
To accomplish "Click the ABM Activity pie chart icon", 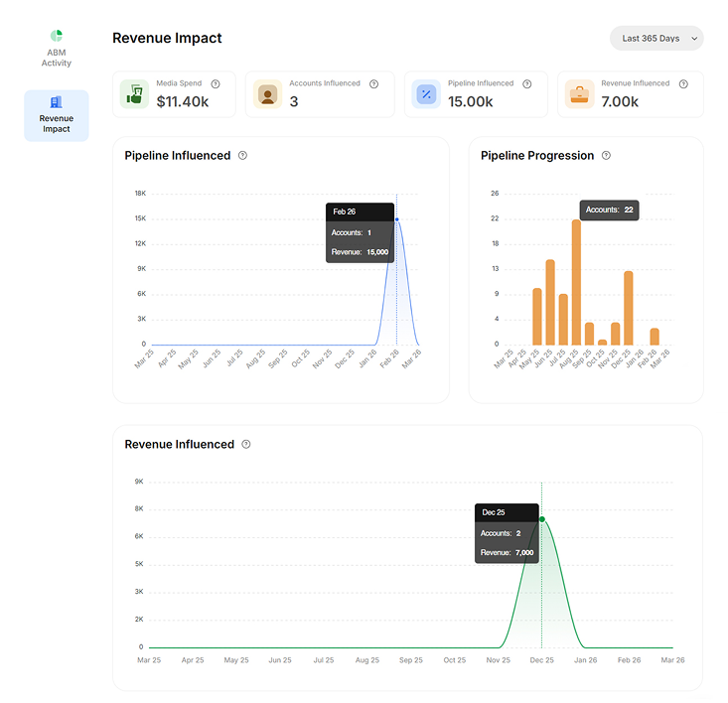I will 57,36.
